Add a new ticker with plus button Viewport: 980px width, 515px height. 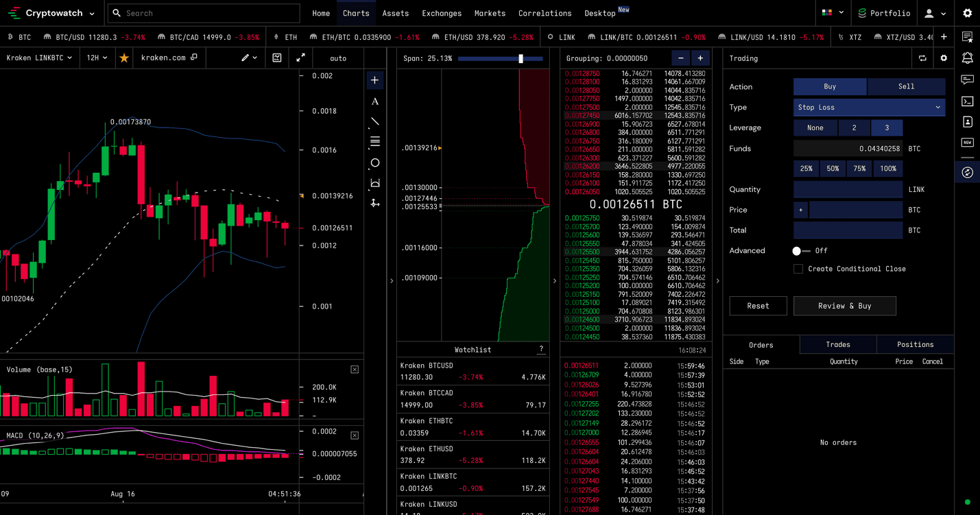(x=944, y=37)
